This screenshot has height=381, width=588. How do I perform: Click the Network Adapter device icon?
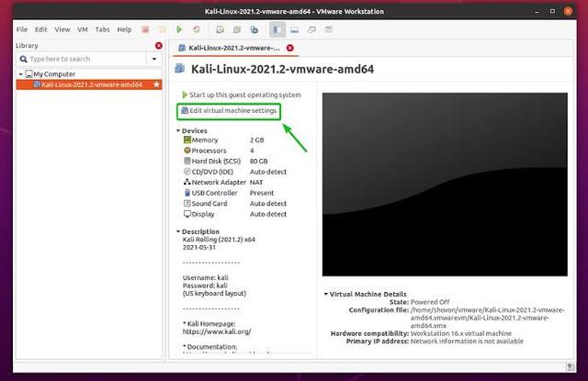[187, 182]
